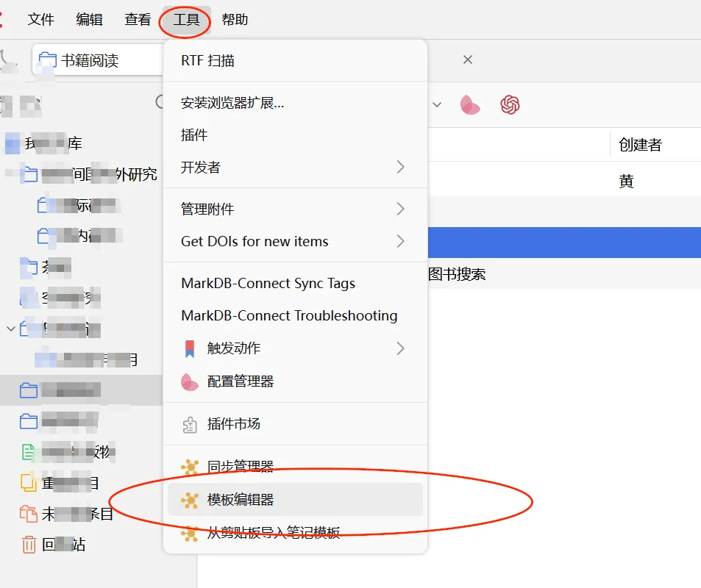
Task: Open the 帮助 menu
Action: tap(235, 20)
